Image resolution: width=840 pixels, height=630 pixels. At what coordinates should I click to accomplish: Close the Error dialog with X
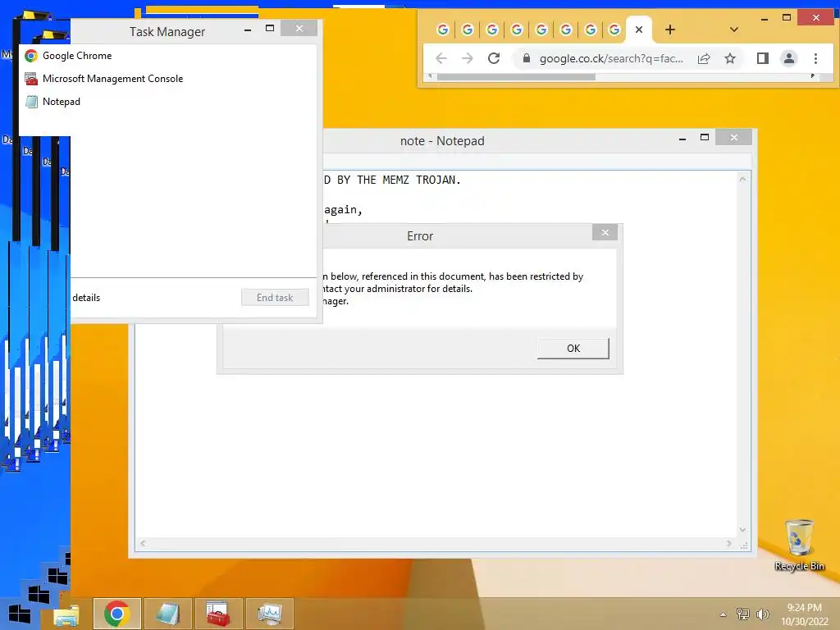(x=605, y=232)
